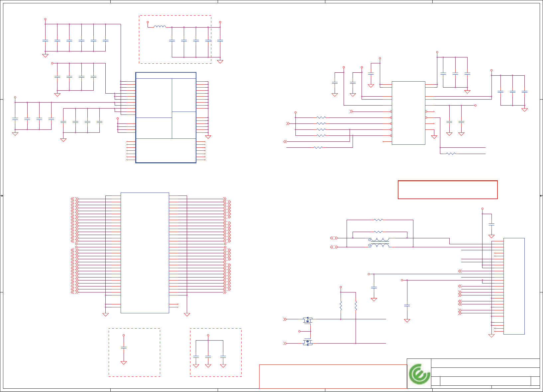Select the inductor inside the top dashed box

pyautogui.click(x=160, y=27)
